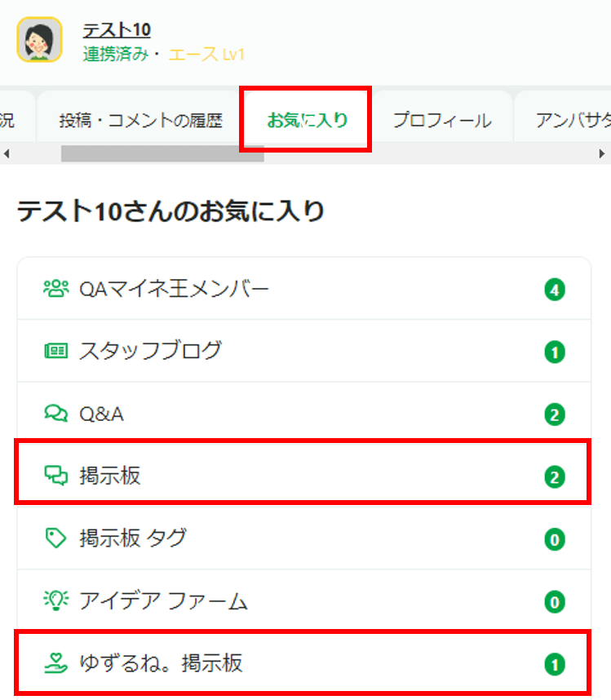This screenshot has width=611, height=700.
Task: Click the スタッフブログ newspaper icon
Action: [x=56, y=352]
